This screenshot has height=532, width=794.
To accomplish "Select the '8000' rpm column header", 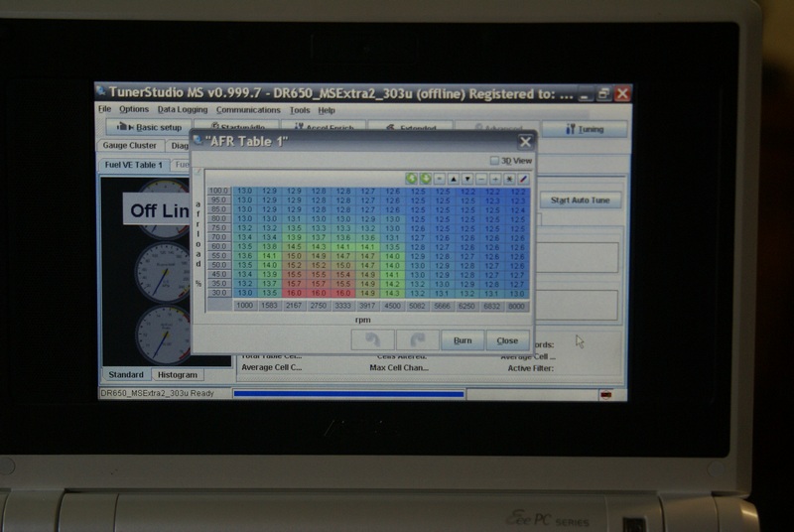I will (x=516, y=307).
